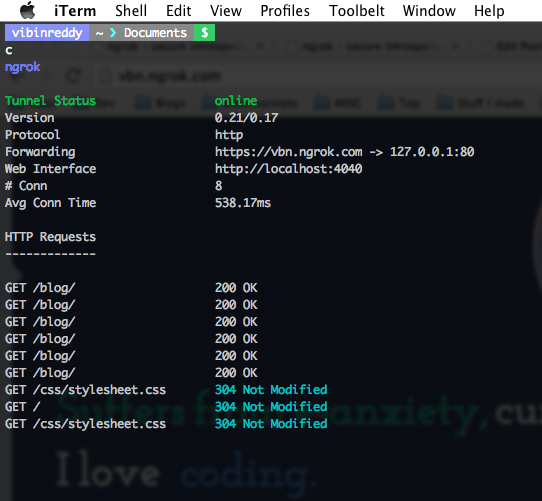Click the first GET /css/stylesheet.css request
The height and width of the screenshot is (501, 542).
point(85,390)
